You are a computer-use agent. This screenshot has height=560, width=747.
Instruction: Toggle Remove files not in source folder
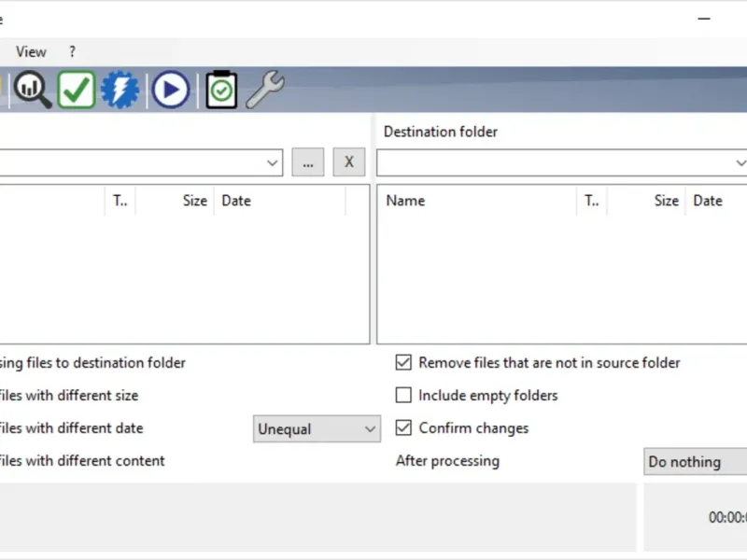(x=403, y=362)
